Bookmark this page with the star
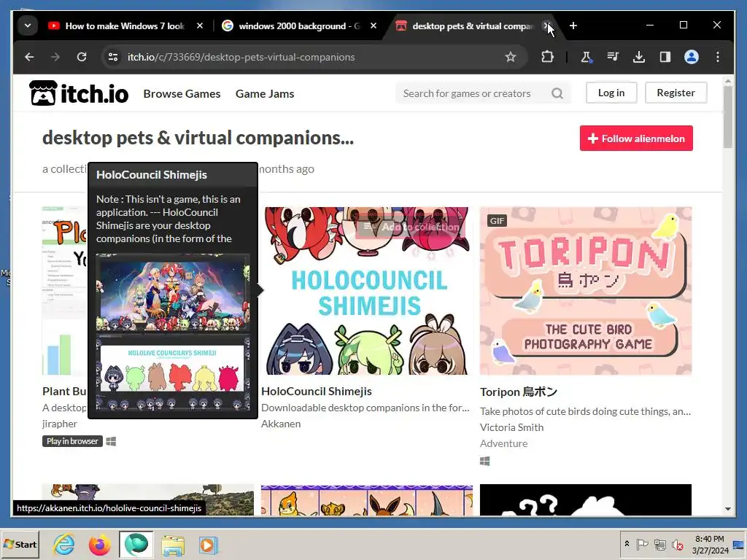 point(510,57)
